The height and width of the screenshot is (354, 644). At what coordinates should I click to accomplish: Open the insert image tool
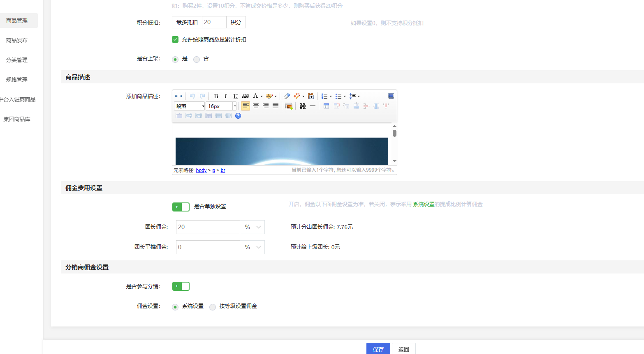pos(289,106)
